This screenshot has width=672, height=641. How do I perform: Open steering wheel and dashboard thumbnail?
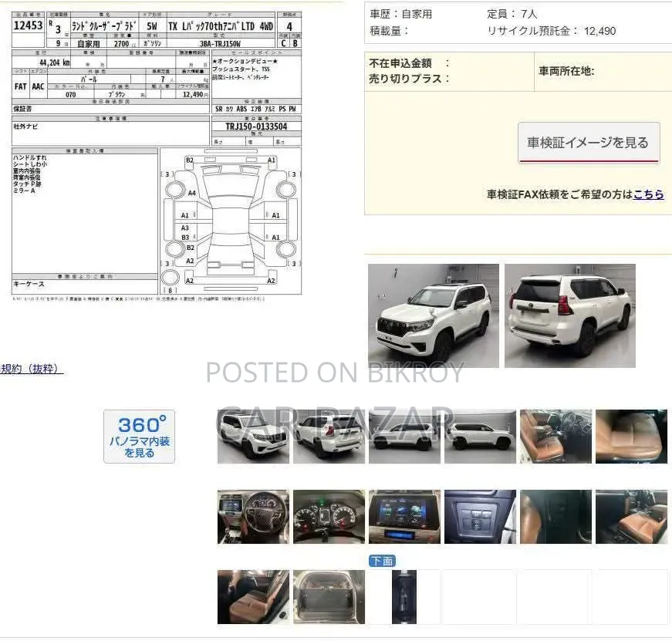point(253,517)
